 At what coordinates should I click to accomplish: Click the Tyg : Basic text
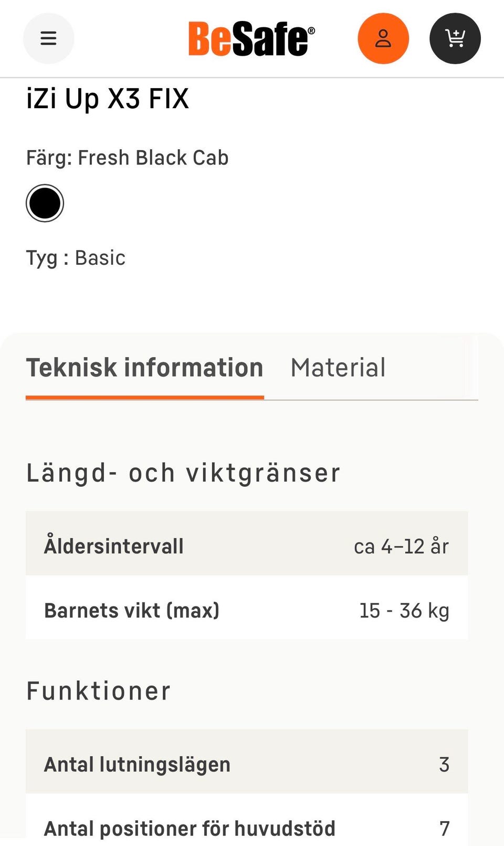click(x=76, y=258)
